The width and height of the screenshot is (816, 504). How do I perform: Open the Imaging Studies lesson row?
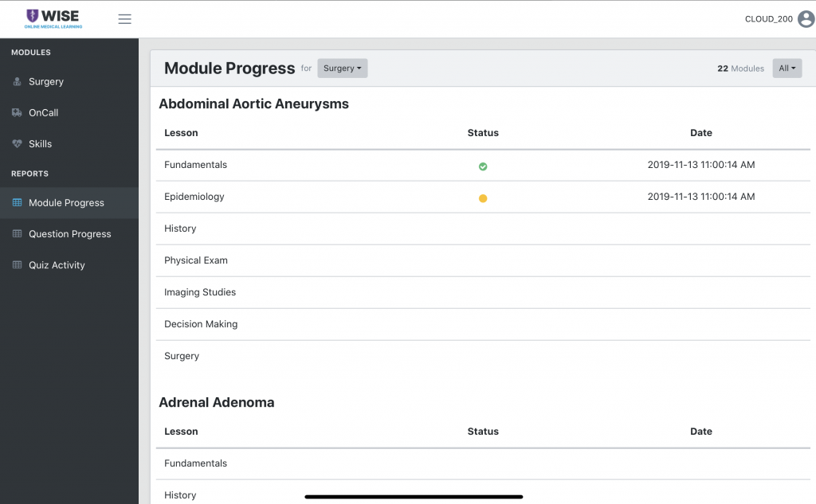[200, 292]
